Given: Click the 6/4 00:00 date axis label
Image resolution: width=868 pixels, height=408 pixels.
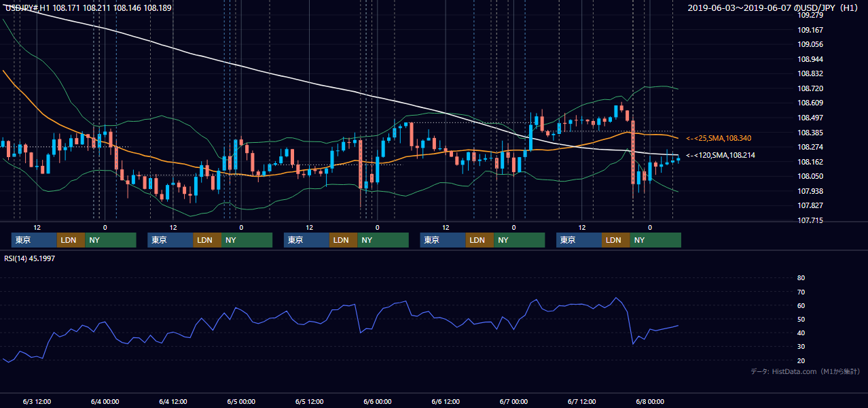Looking at the screenshot, I should pyautogui.click(x=105, y=401).
